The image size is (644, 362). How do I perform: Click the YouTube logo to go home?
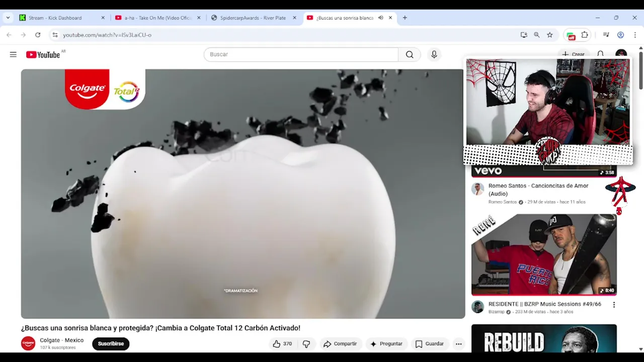[x=43, y=54]
